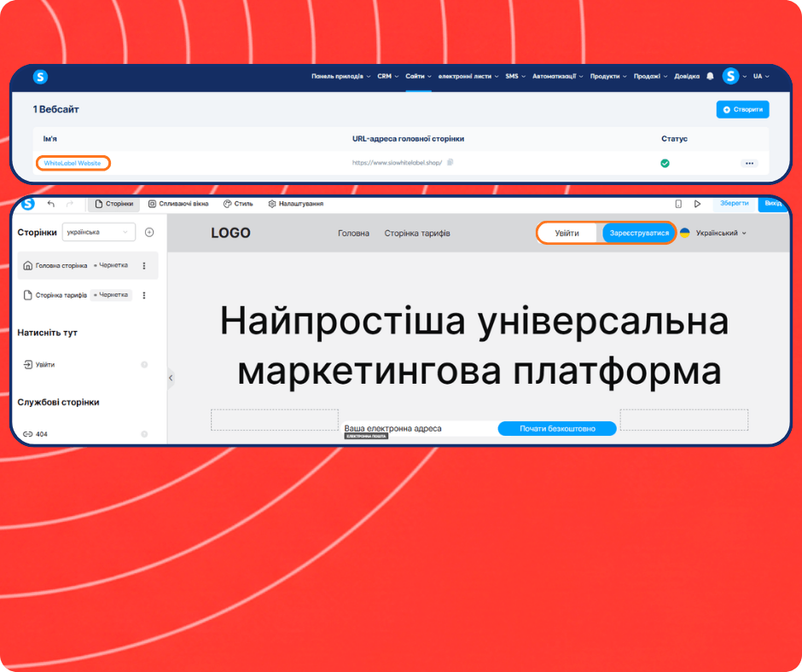Image resolution: width=802 pixels, height=672 pixels.
Task: Click the Почати безкоштовно button
Action: [557, 429]
